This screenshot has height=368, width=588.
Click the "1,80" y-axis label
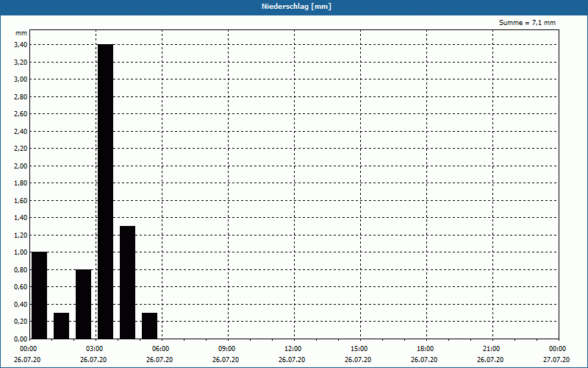pos(21,183)
